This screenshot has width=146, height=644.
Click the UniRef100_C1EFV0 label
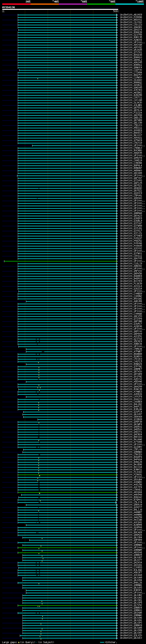(x=131, y=70)
